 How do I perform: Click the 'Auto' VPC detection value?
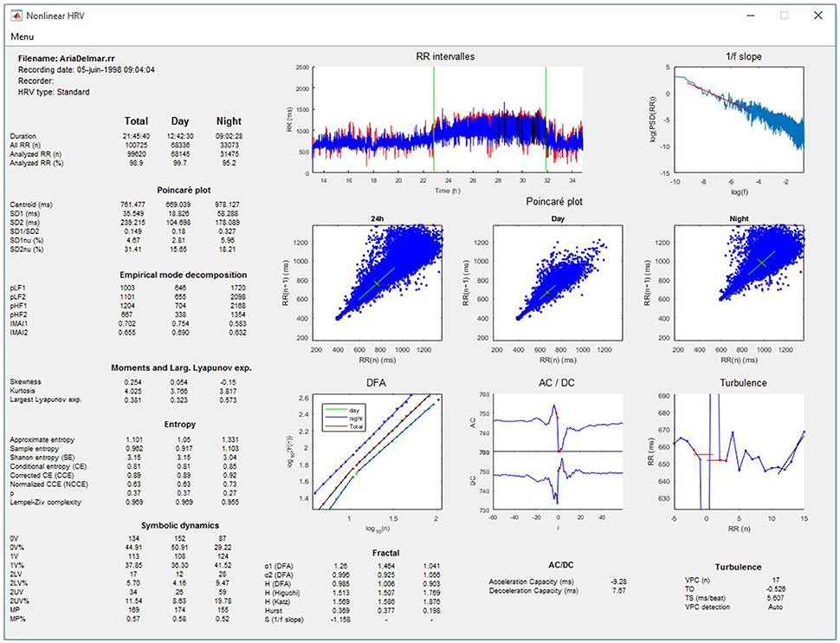[x=775, y=607]
